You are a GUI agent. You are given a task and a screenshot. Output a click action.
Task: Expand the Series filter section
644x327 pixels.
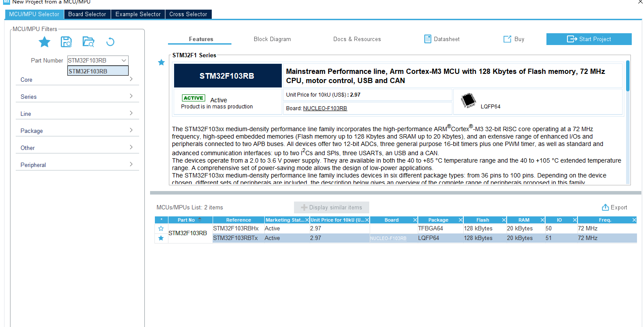click(77, 97)
